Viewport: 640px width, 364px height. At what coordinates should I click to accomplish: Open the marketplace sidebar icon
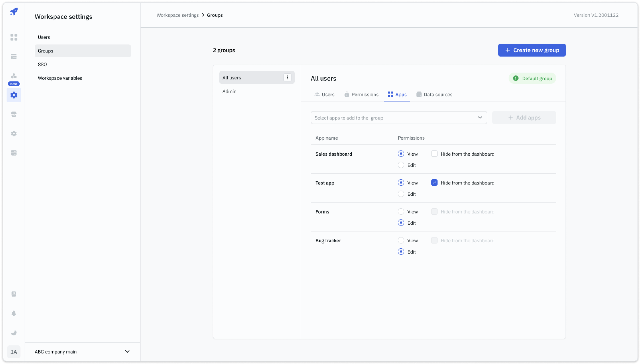pos(14,114)
